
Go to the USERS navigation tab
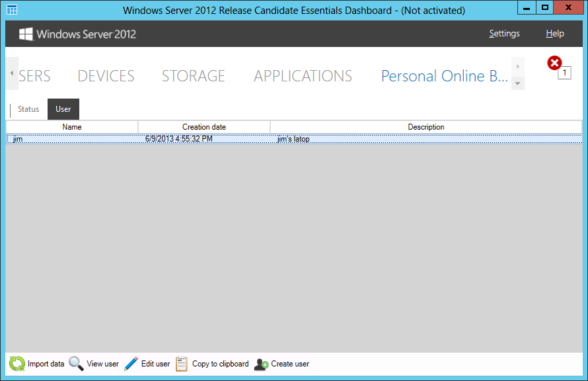click(x=34, y=76)
